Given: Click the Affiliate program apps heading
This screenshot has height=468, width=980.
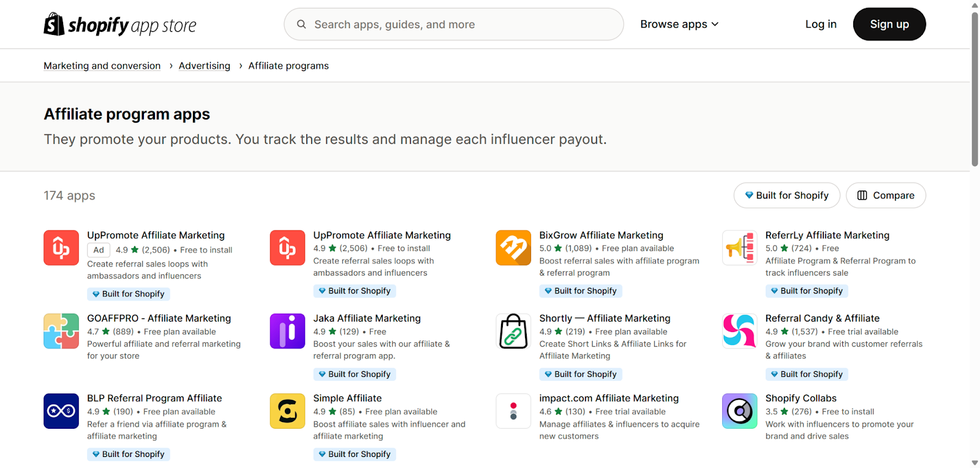Looking at the screenshot, I should tap(127, 115).
